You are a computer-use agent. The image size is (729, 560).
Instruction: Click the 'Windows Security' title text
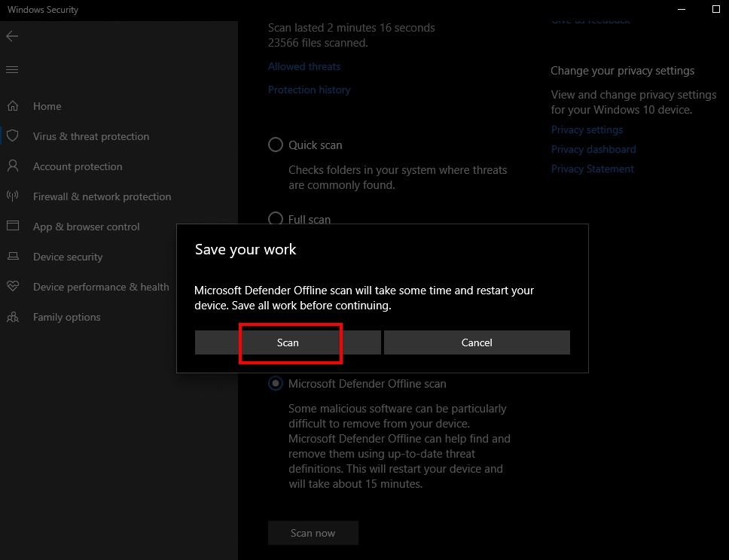[43, 10]
